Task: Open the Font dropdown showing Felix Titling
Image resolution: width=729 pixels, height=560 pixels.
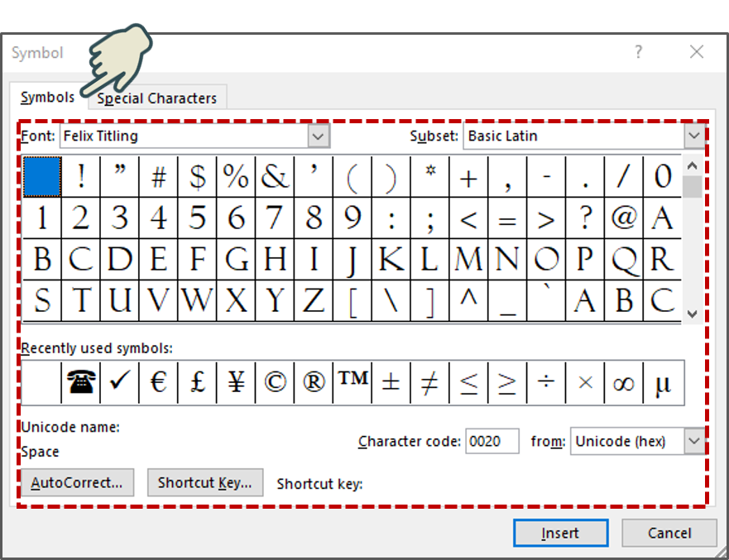Action: click(318, 136)
